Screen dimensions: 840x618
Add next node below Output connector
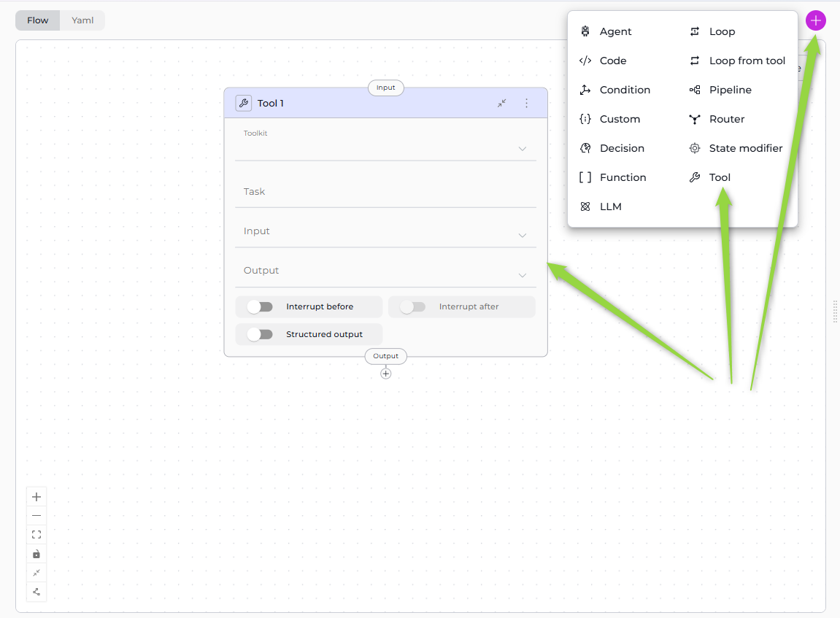[386, 374]
